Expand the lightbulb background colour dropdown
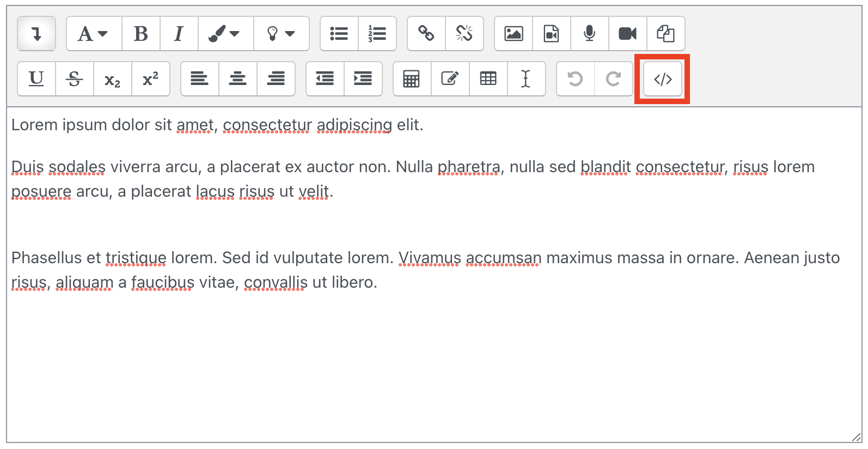This screenshot has width=868, height=449. tap(281, 34)
